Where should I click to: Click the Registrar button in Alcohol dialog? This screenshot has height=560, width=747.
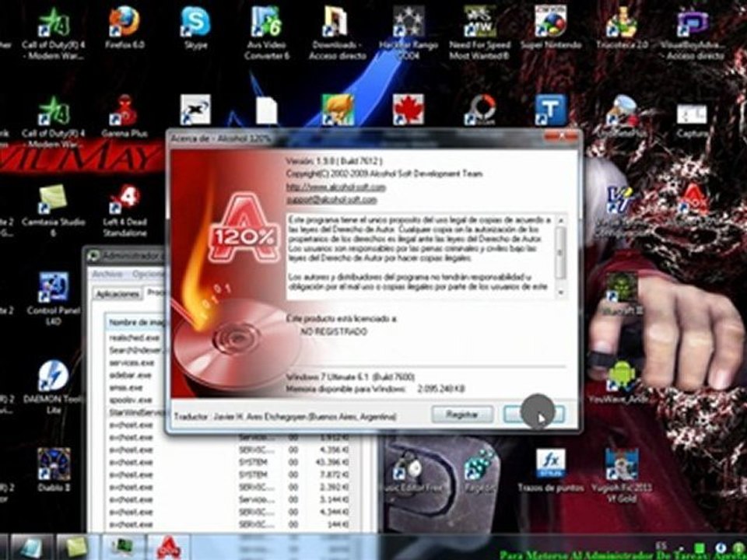click(x=461, y=415)
